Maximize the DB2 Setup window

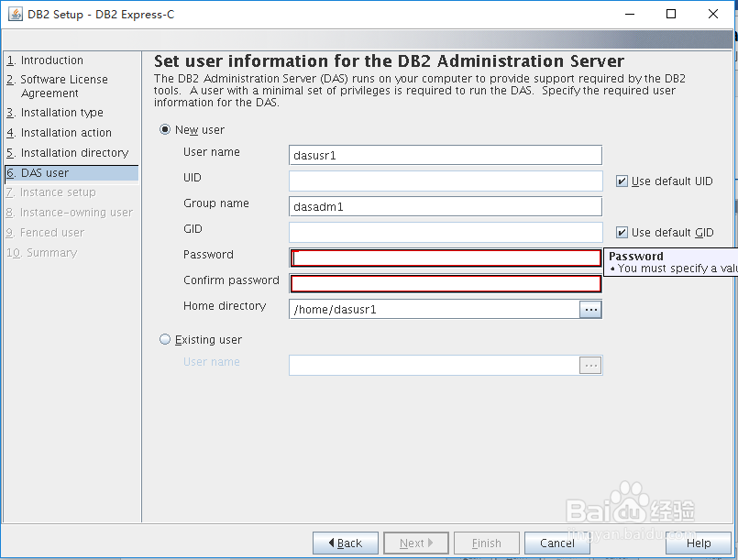671,14
